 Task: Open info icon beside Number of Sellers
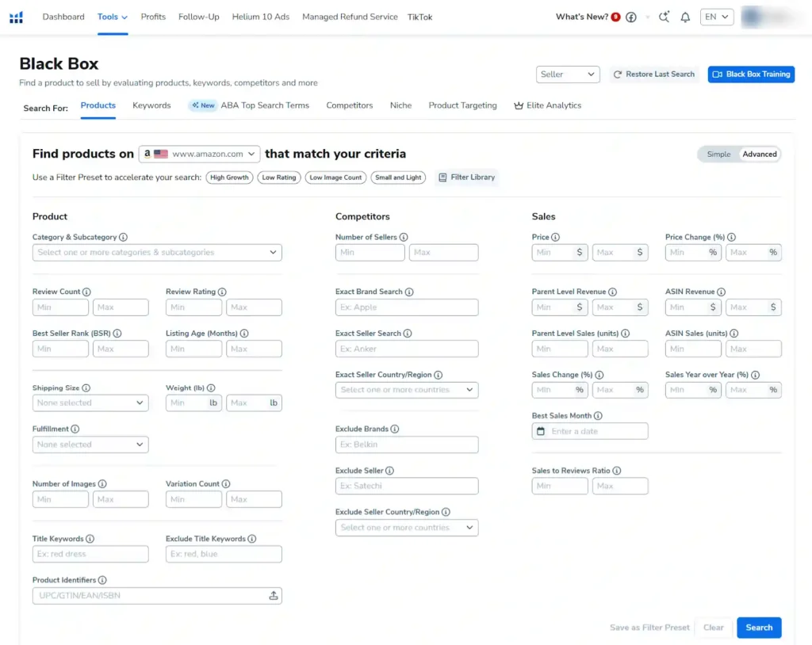click(x=404, y=237)
